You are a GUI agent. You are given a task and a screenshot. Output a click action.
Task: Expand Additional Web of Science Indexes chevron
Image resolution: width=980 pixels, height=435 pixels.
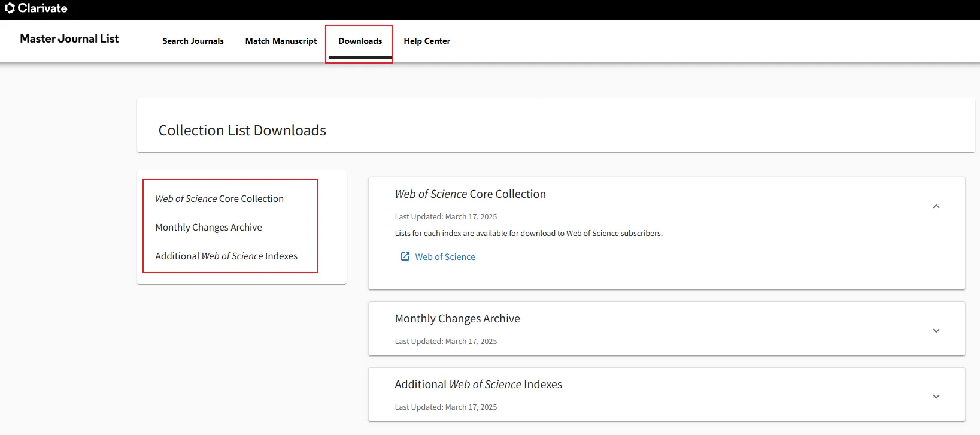coord(936,397)
